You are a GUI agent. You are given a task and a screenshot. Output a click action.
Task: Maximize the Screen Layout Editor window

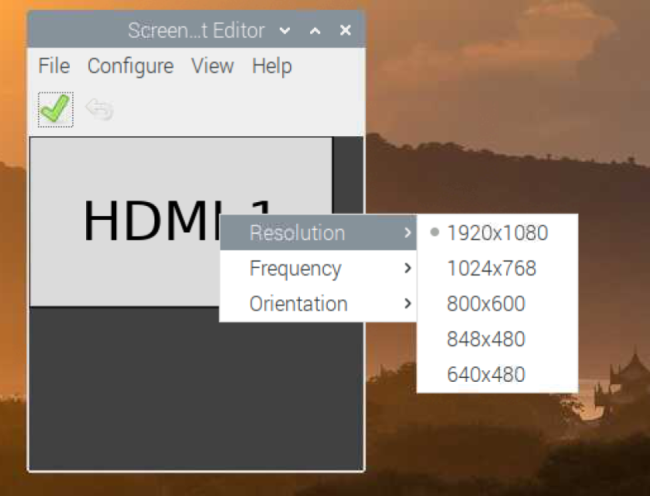pos(316,31)
